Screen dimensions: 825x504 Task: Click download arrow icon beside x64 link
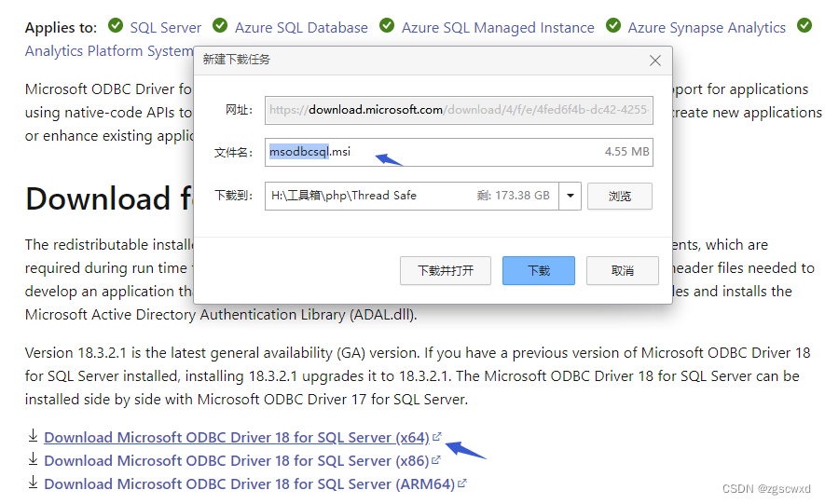(x=33, y=436)
